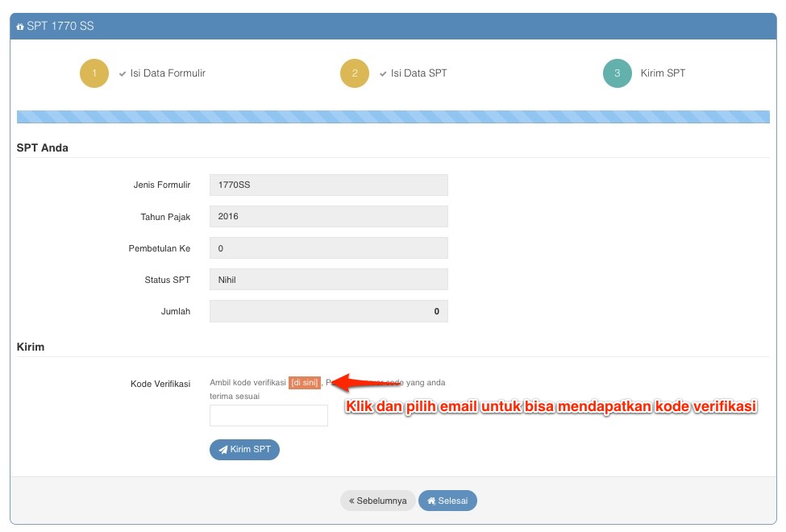Click the home icon inside the Selesai button
Viewport: 786px width, 532px height.
[x=434, y=500]
